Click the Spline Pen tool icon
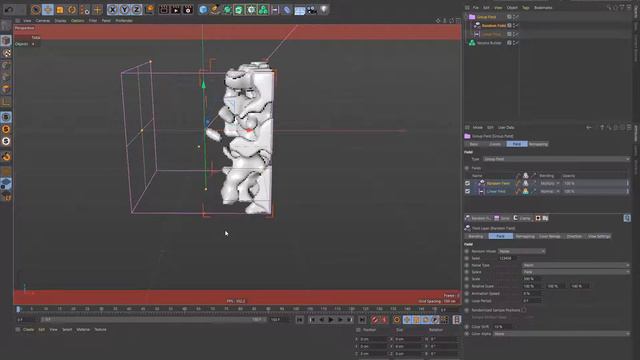Screen dimensions: 640x360 click(215, 9)
